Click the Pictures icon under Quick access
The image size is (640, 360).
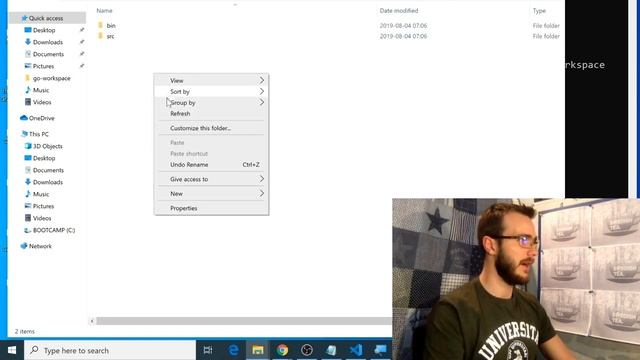(28, 66)
